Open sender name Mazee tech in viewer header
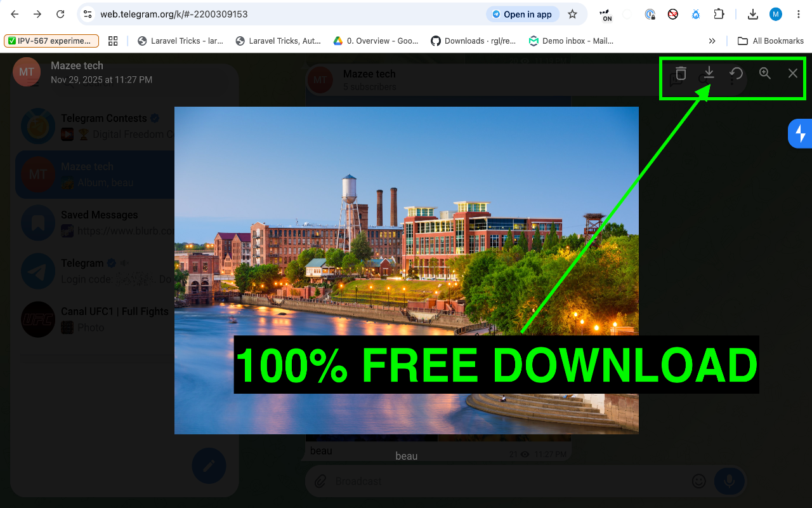Viewport: 812px width, 508px height. tap(77, 65)
